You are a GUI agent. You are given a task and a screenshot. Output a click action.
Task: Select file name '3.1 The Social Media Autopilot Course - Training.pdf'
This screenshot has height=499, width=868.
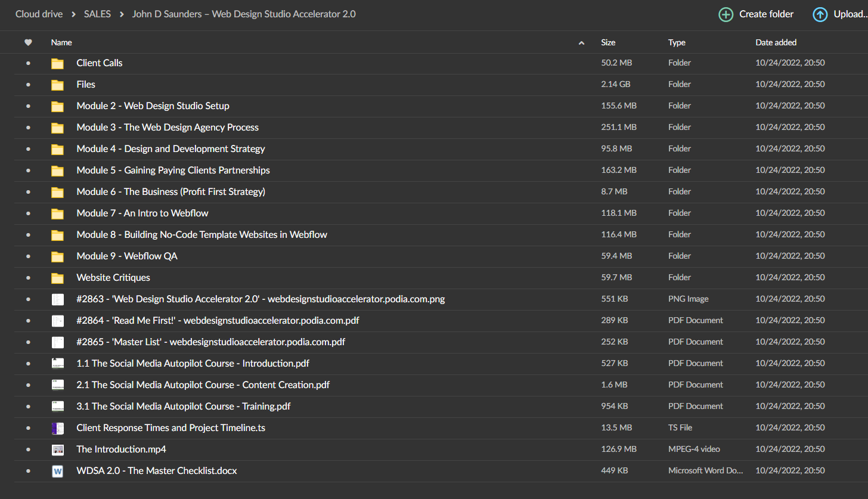tap(184, 407)
